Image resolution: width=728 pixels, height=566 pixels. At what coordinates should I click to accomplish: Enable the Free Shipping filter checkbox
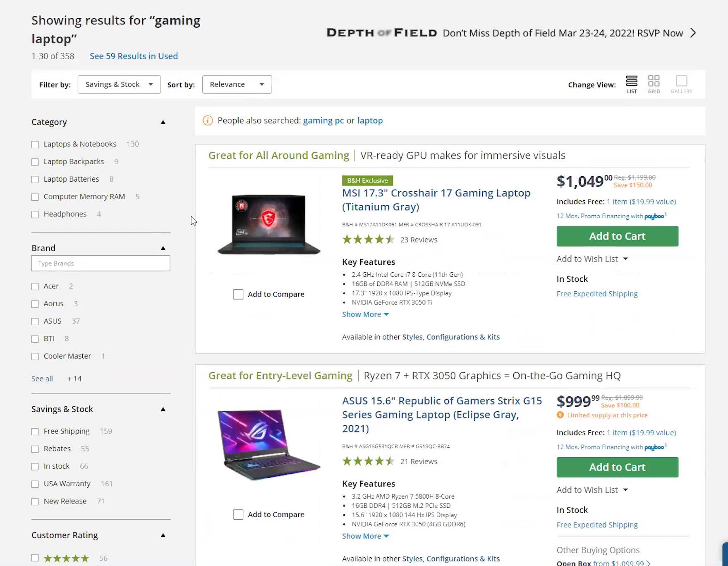[35, 432]
